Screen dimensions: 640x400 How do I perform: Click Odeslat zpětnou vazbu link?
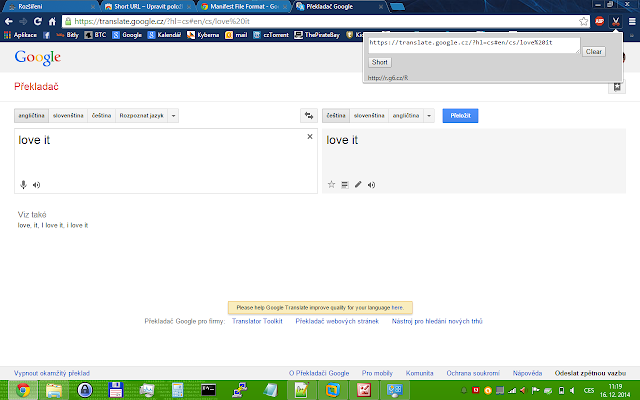pyautogui.click(x=590, y=373)
